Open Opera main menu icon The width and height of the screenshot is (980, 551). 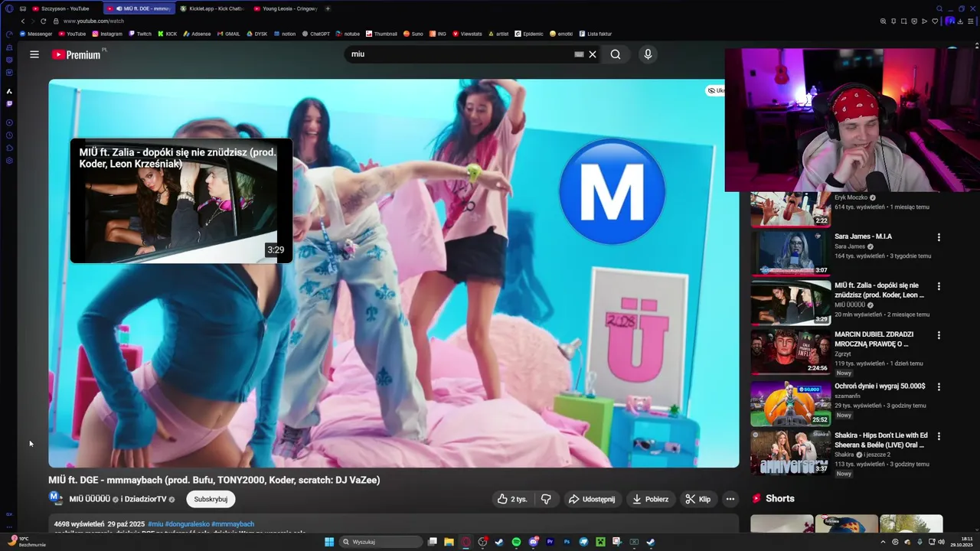(x=9, y=8)
